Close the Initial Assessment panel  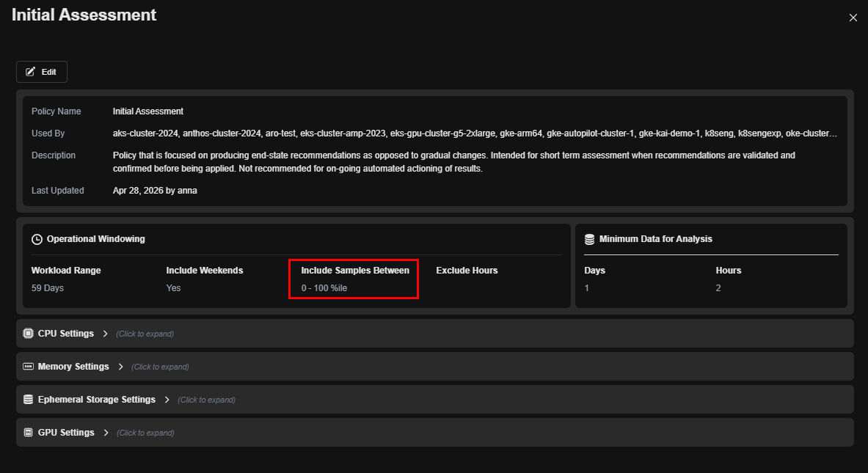(853, 18)
